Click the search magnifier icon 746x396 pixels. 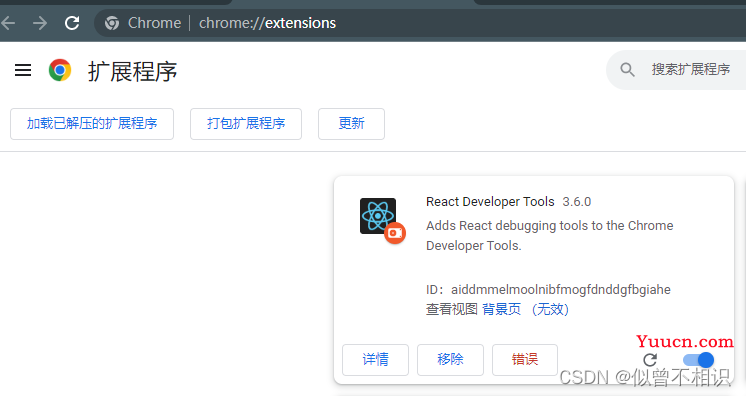(x=627, y=69)
